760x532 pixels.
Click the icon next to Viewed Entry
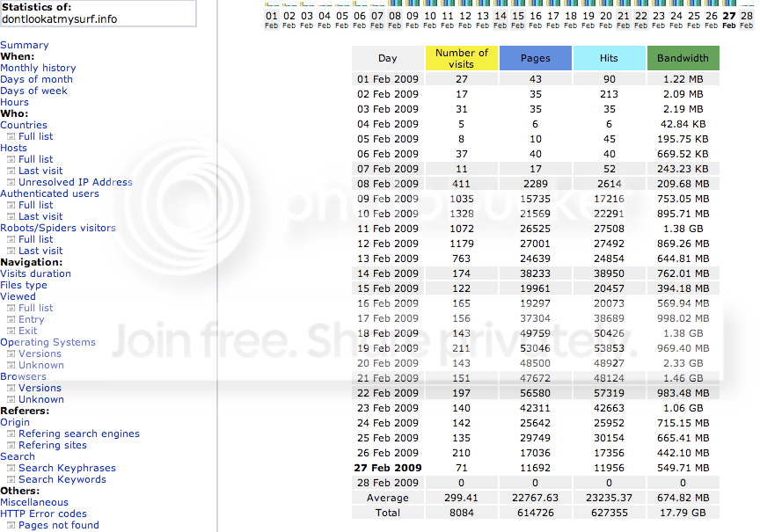coord(11,319)
